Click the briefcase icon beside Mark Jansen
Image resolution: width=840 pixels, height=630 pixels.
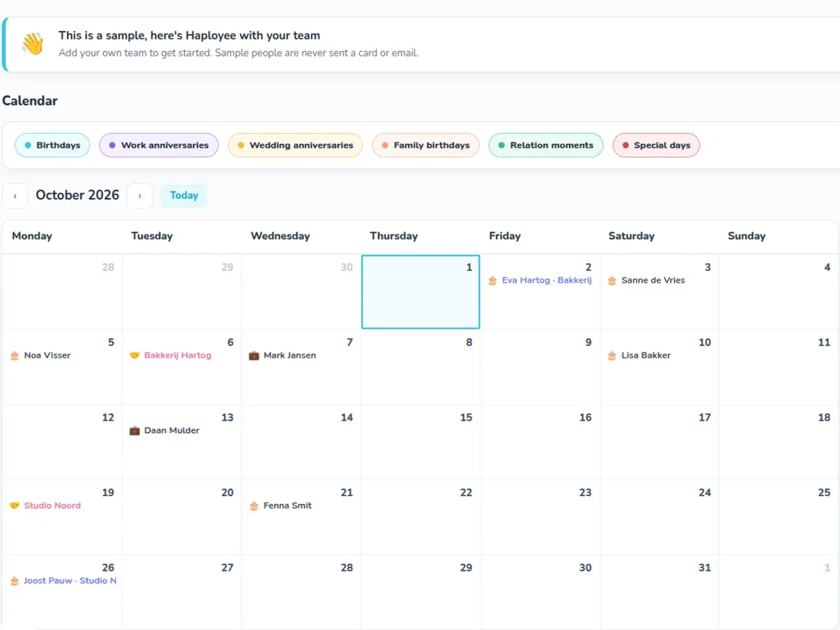(254, 356)
